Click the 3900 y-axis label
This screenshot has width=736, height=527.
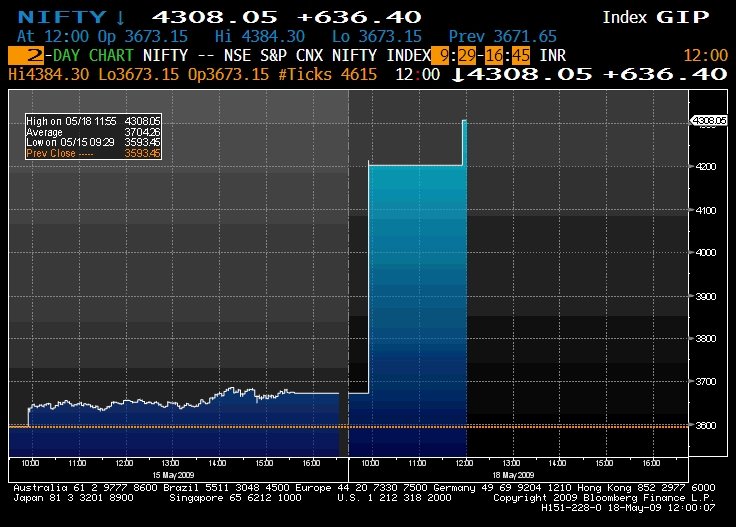(x=705, y=297)
